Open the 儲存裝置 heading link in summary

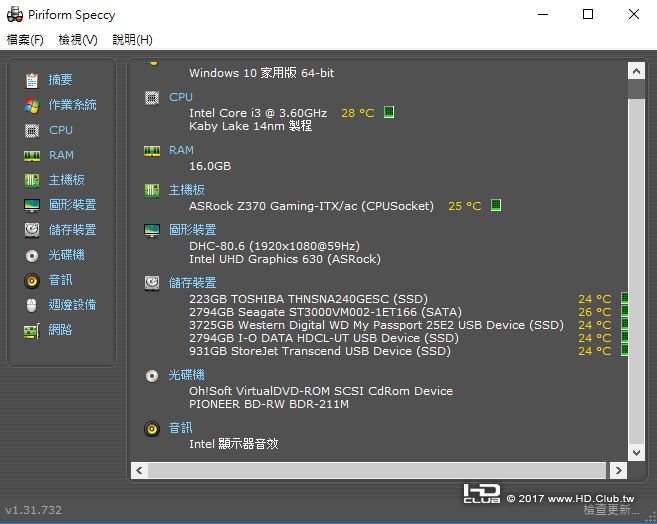[x=192, y=283]
